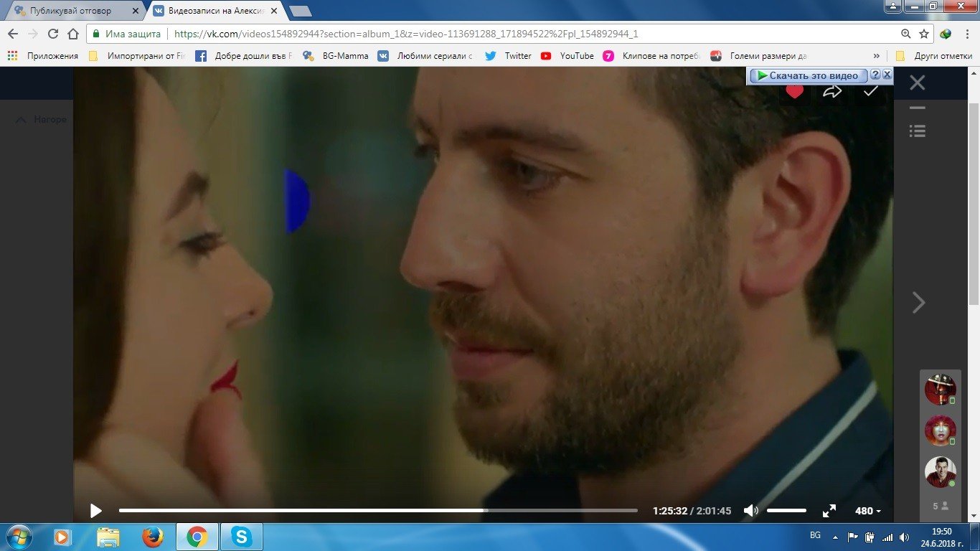Share the video using arrow icon
Viewport: 980px width, 551px height.
click(832, 91)
